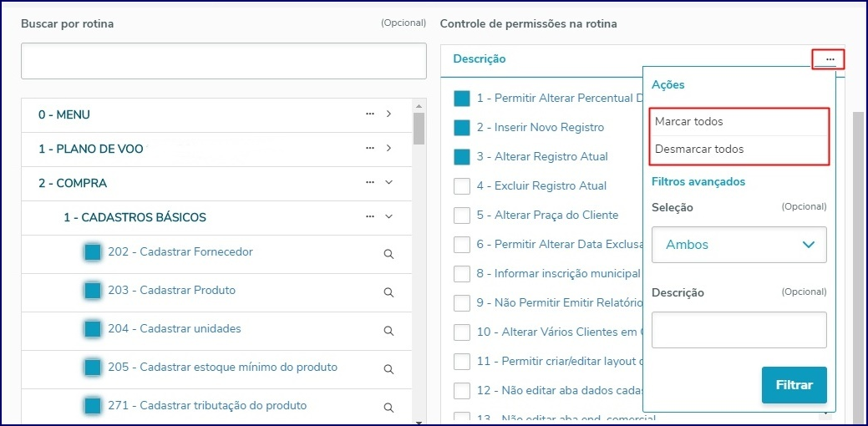Click the Descrição column header on permissions list
The width and height of the screenshot is (868, 426).
point(480,58)
